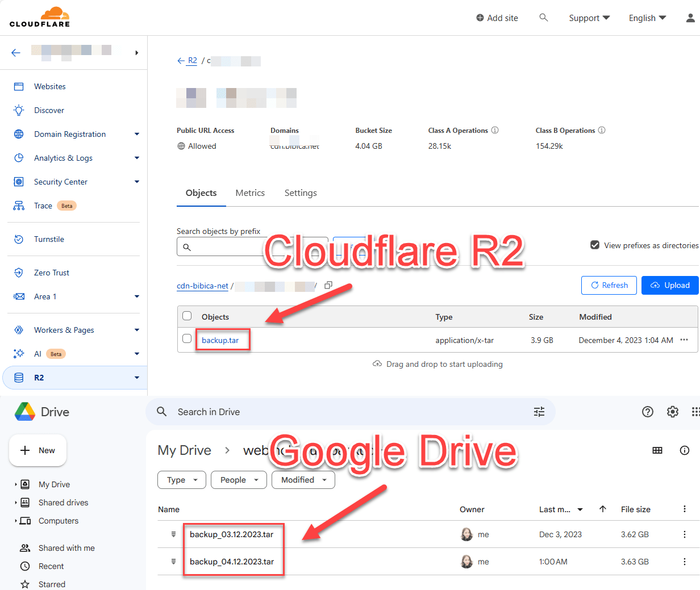This screenshot has height=590, width=700.
Task: Open the English language dropdown
Action: coord(647,18)
